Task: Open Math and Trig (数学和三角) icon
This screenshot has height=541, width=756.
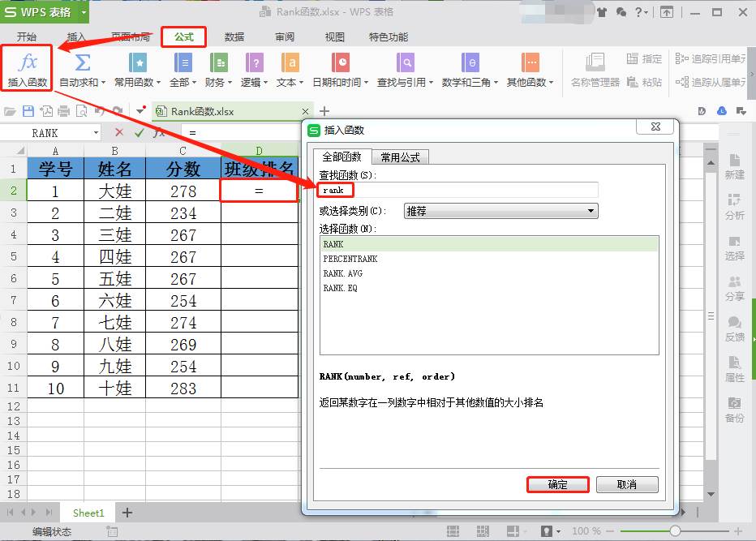Action: 470,62
